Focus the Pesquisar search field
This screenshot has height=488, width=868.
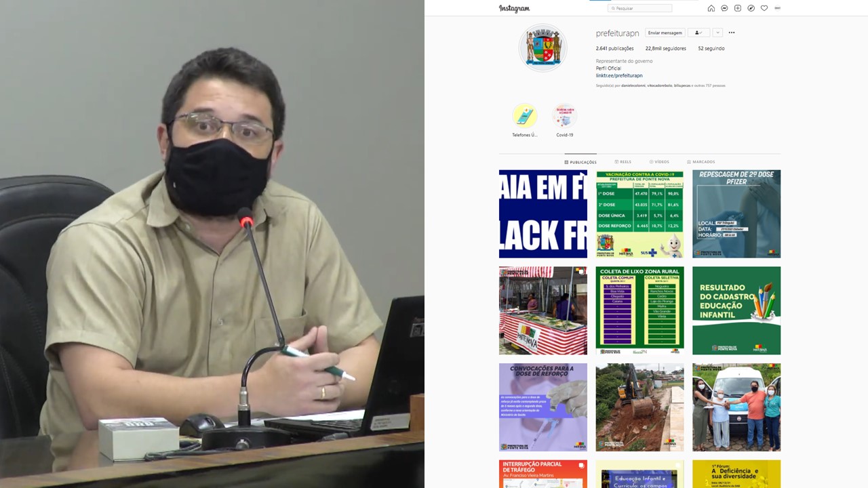tap(640, 8)
